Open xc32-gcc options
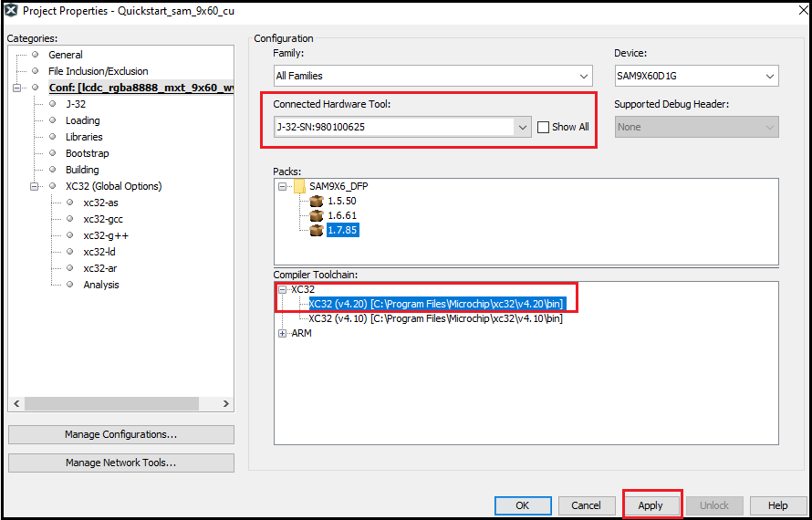The height and width of the screenshot is (520, 812). click(103, 219)
